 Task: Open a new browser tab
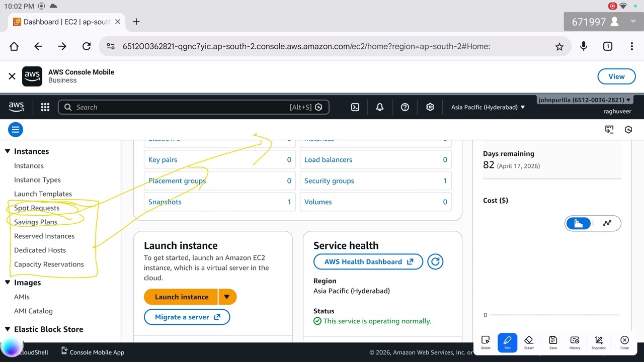(x=136, y=22)
